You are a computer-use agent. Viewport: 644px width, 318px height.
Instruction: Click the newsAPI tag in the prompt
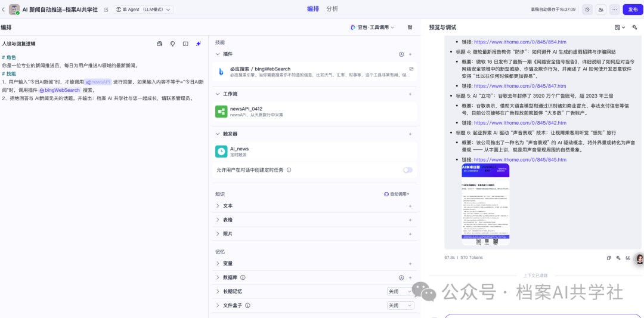(x=98, y=82)
